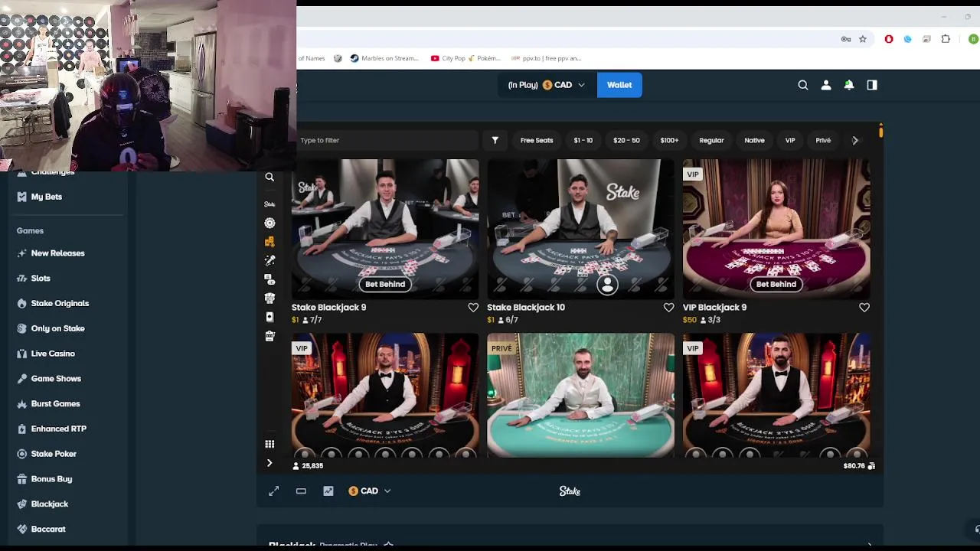Image resolution: width=980 pixels, height=551 pixels.
Task: Favorite Stake Blackjack 9 with heart
Action: [x=473, y=308]
